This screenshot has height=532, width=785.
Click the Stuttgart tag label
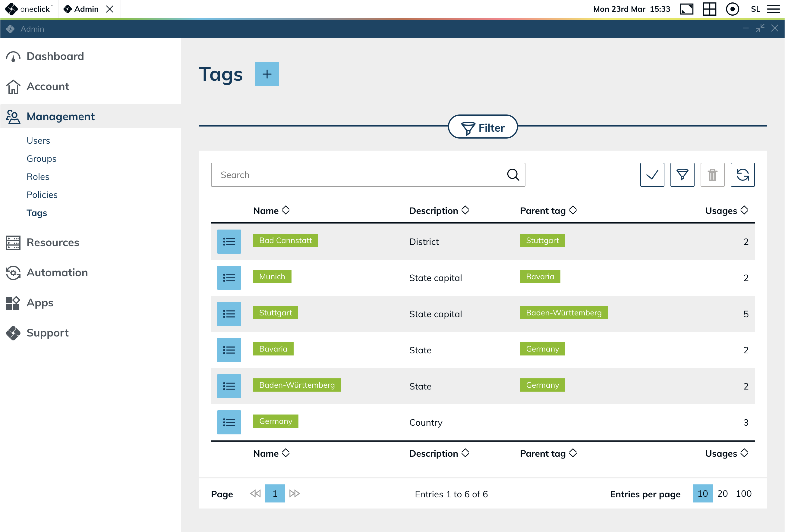[x=275, y=313]
